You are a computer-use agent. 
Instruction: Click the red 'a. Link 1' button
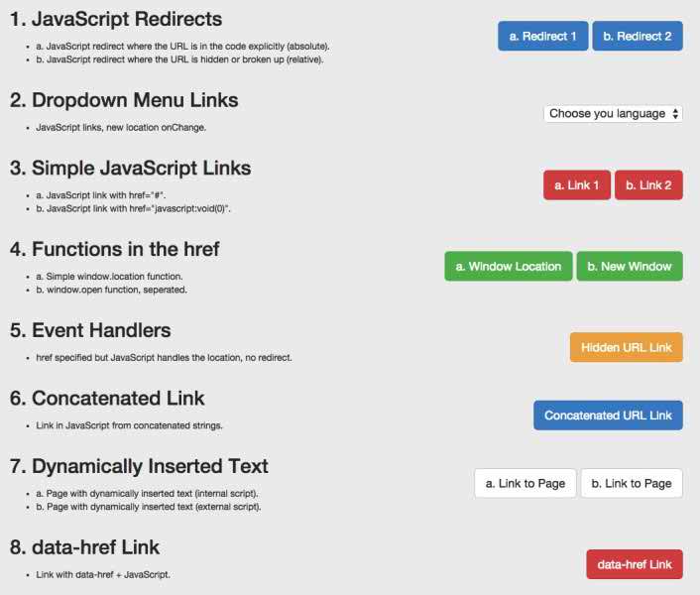pyautogui.click(x=577, y=184)
